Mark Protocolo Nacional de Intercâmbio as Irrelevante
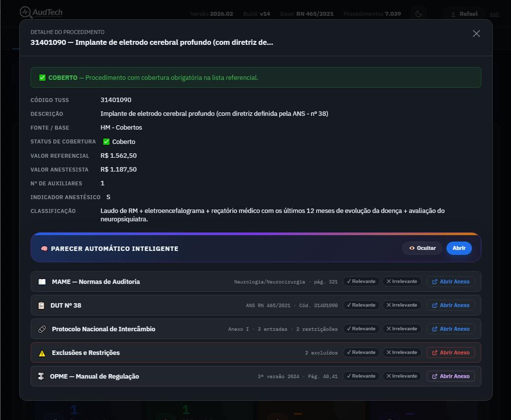Screen dimensions: 511x420 [x=402, y=329]
